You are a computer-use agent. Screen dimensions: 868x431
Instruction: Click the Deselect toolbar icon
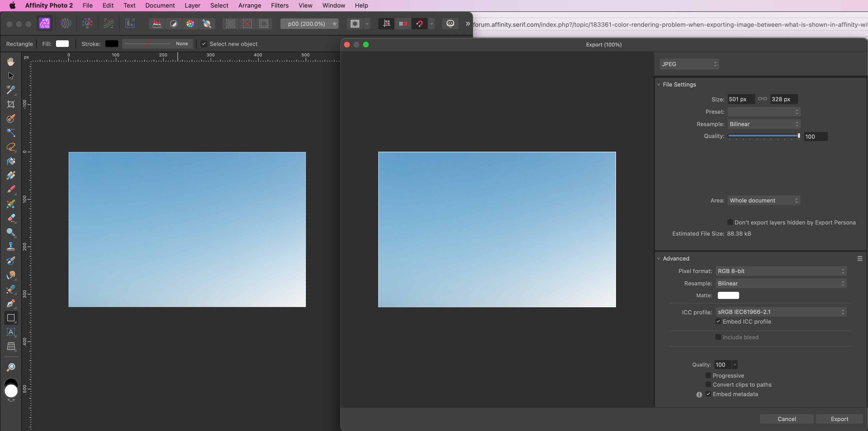point(247,23)
